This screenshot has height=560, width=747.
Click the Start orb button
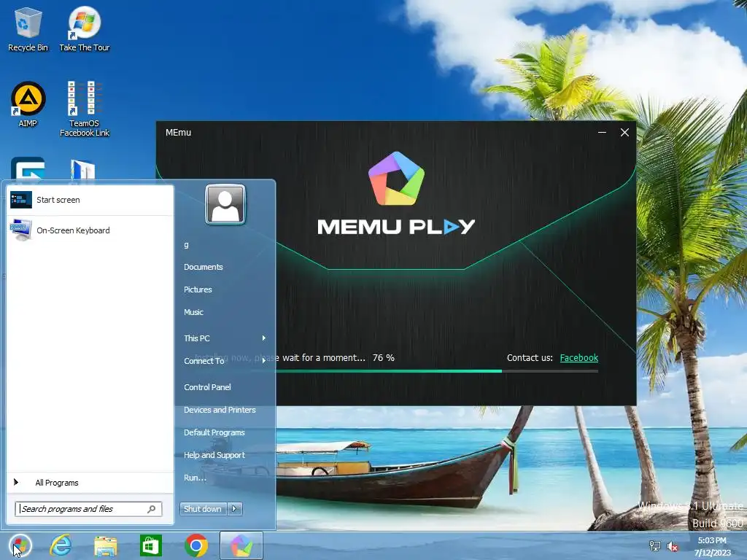pos(20,545)
